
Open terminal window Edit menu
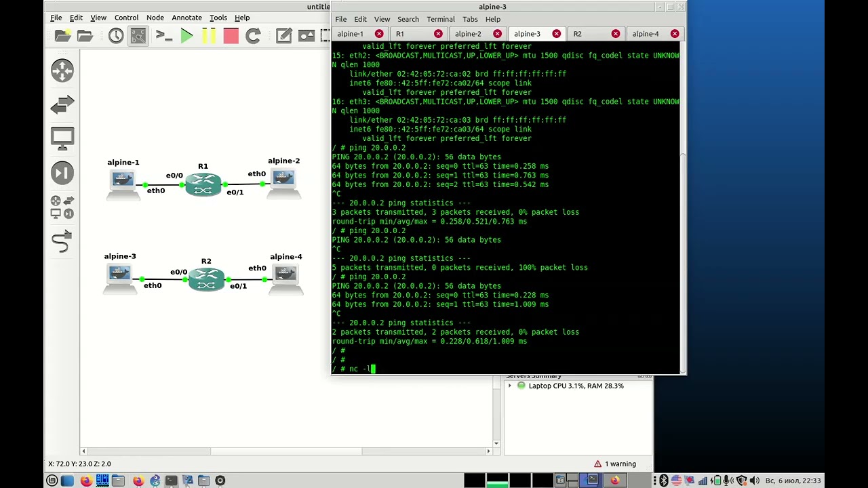[360, 19]
